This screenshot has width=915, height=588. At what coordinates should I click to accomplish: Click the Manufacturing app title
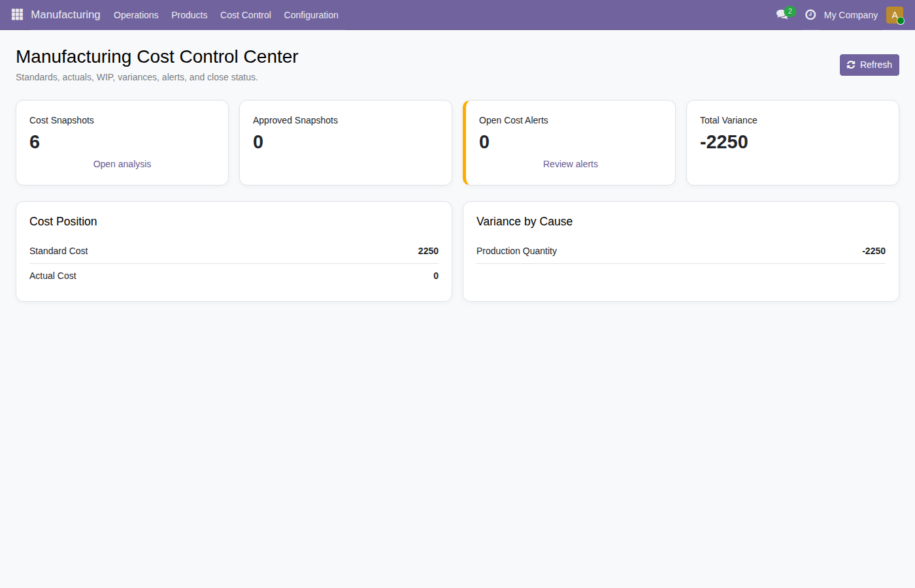pyautogui.click(x=65, y=14)
